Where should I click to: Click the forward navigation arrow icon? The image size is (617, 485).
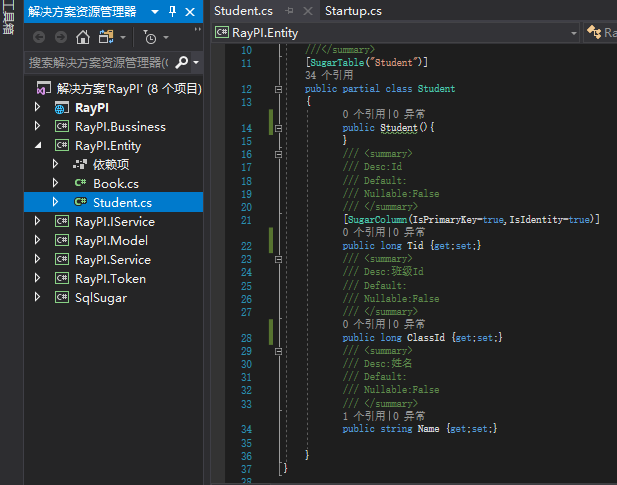click(60, 37)
